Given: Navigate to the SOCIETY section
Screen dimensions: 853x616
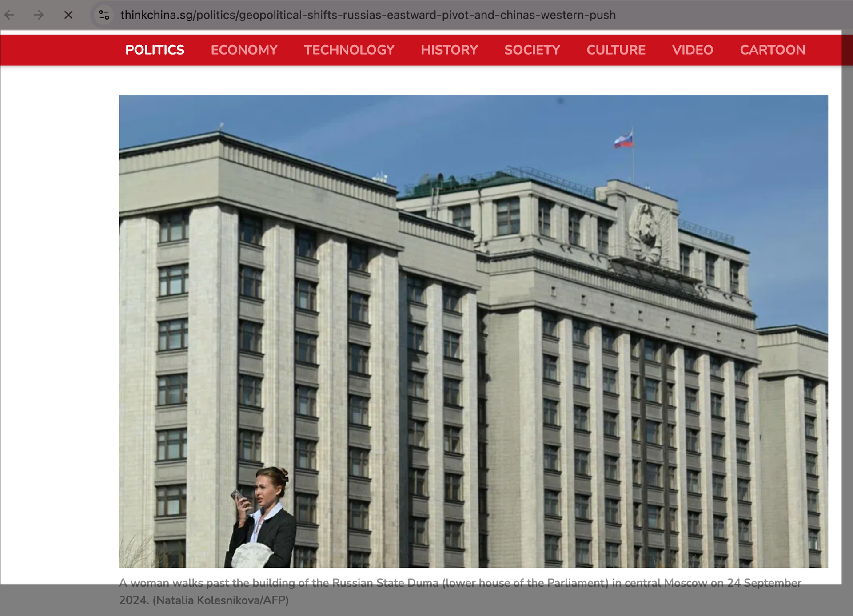Looking at the screenshot, I should [532, 50].
